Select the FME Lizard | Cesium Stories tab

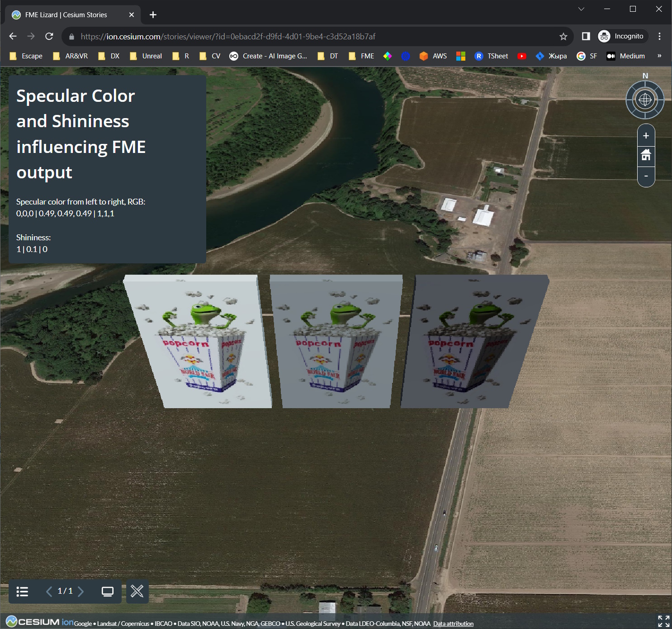[x=73, y=15]
